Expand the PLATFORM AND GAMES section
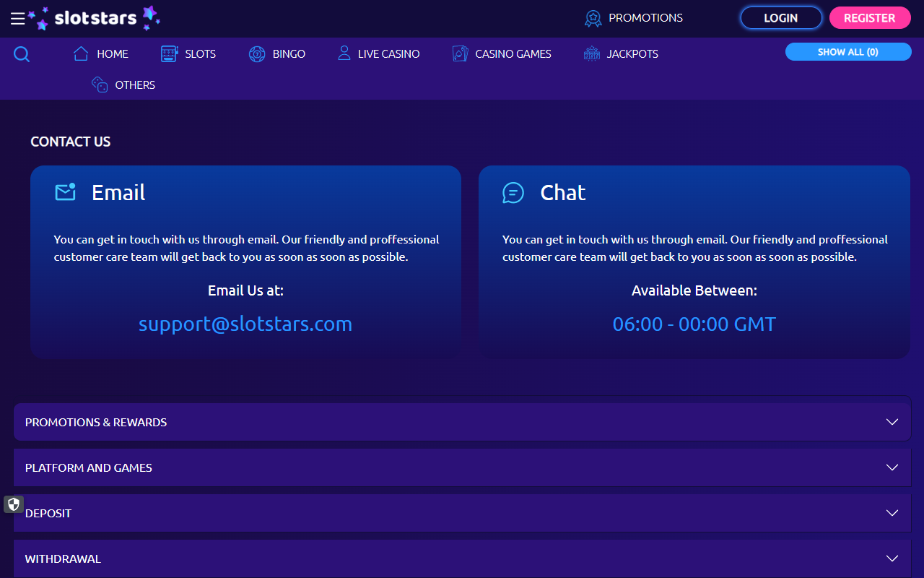This screenshot has height=578, width=924. coord(462,467)
